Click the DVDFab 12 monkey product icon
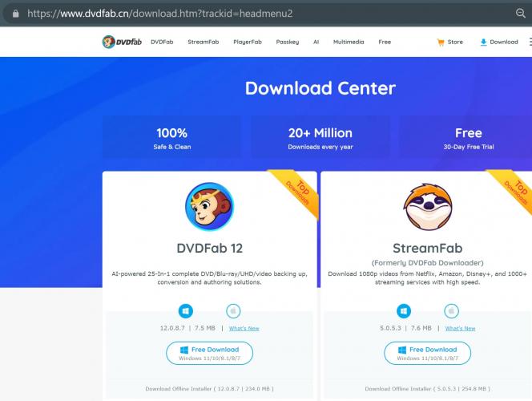 pos(210,206)
